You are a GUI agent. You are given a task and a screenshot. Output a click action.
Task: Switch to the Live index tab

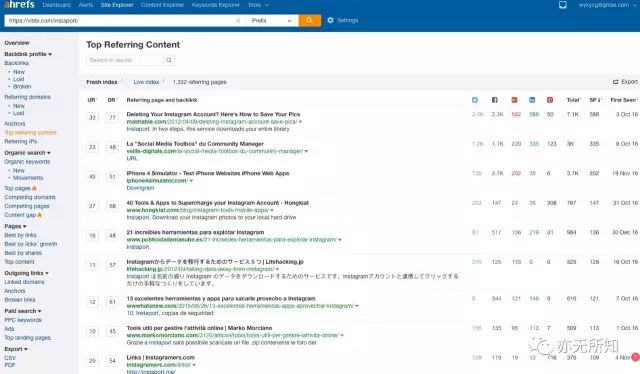(x=146, y=82)
